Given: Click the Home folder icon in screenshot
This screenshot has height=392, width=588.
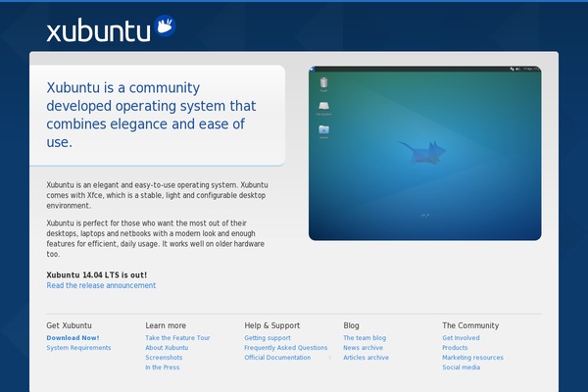Looking at the screenshot, I should pos(323,131).
